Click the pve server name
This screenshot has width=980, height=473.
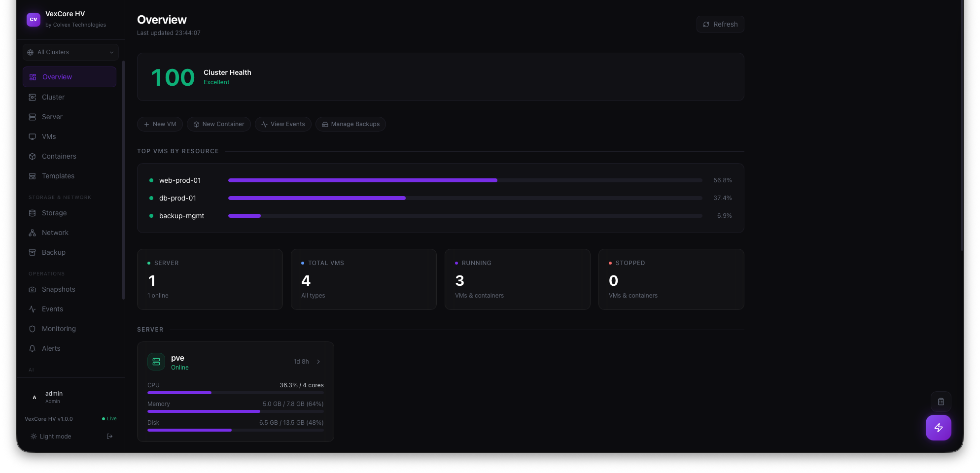coord(177,358)
